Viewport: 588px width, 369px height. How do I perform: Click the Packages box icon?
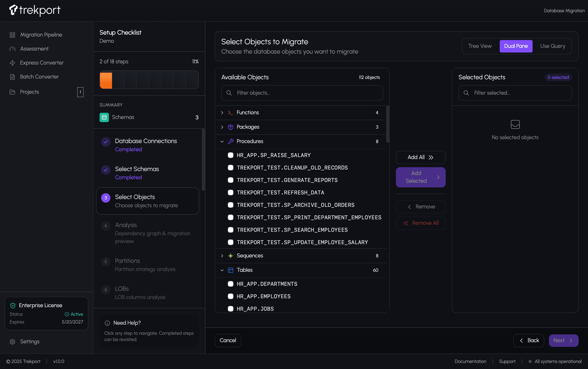click(230, 127)
